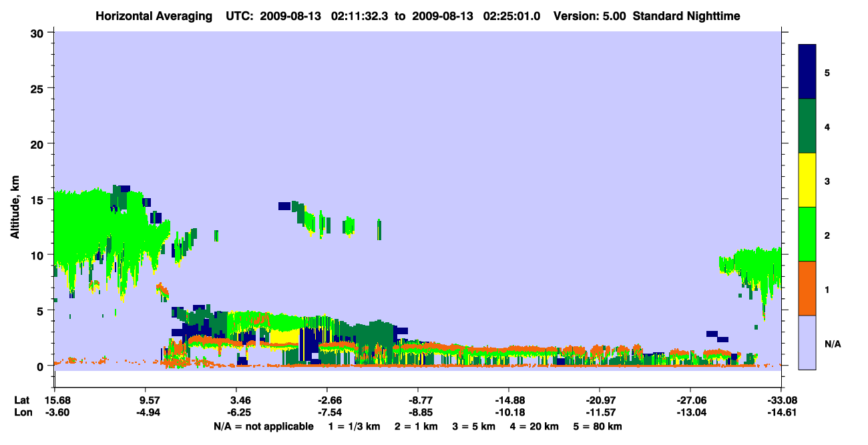Click the y-axis tick label 10

[x=39, y=255]
